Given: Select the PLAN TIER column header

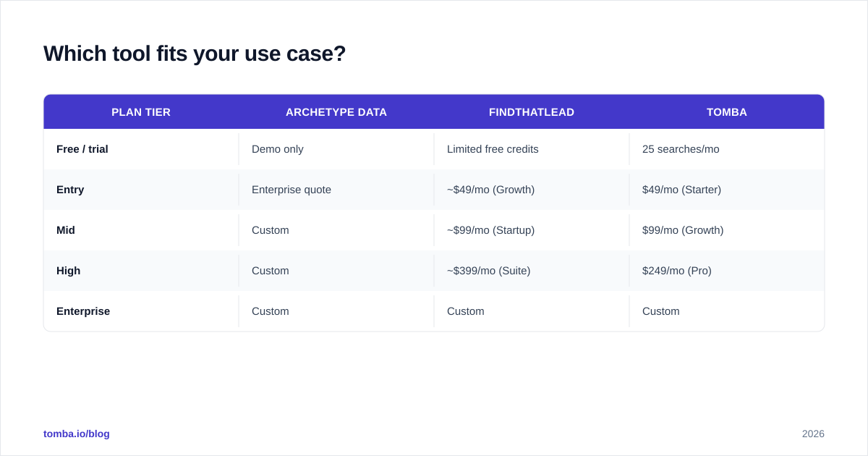Looking at the screenshot, I should [141, 112].
